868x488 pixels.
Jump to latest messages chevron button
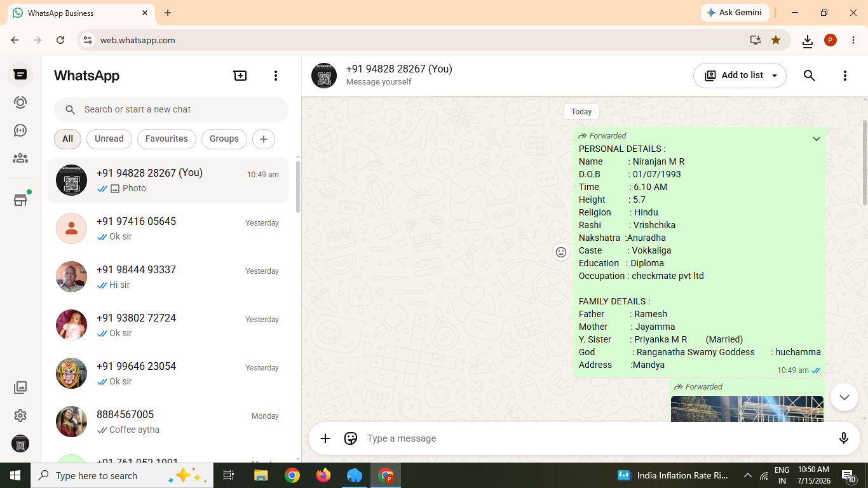(x=844, y=398)
